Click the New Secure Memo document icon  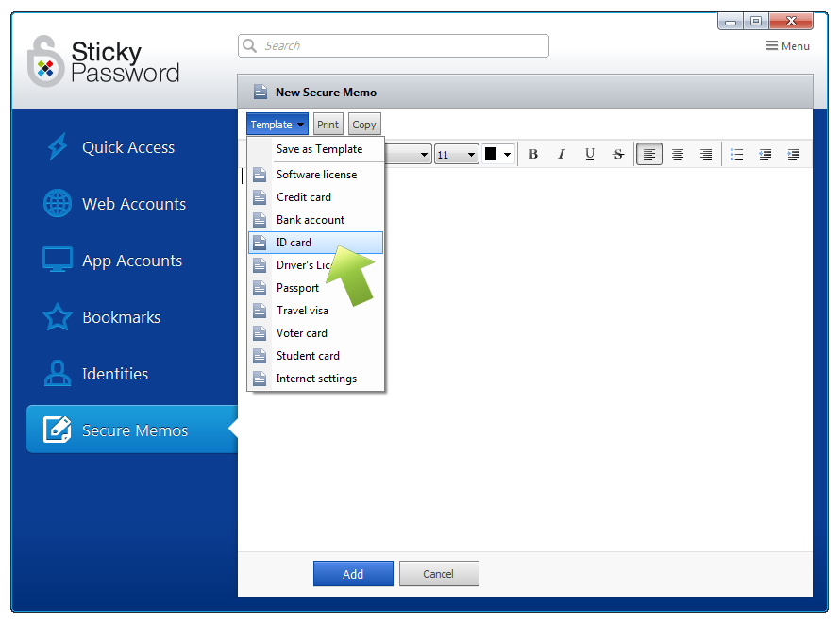(260, 93)
